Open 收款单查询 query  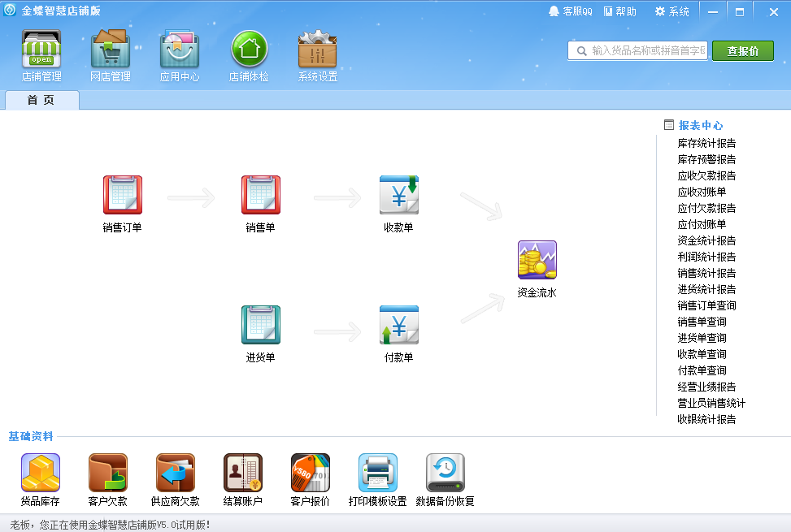pos(702,354)
